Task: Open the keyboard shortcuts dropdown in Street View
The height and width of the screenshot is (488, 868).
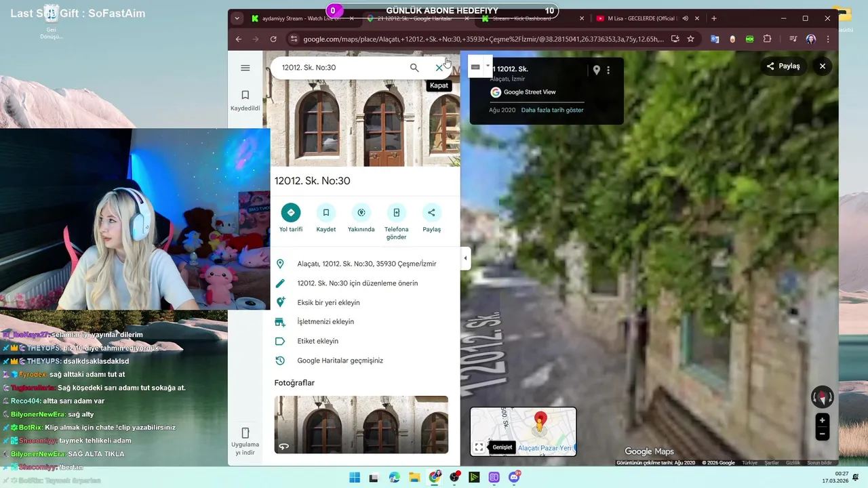Action: point(487,66)
